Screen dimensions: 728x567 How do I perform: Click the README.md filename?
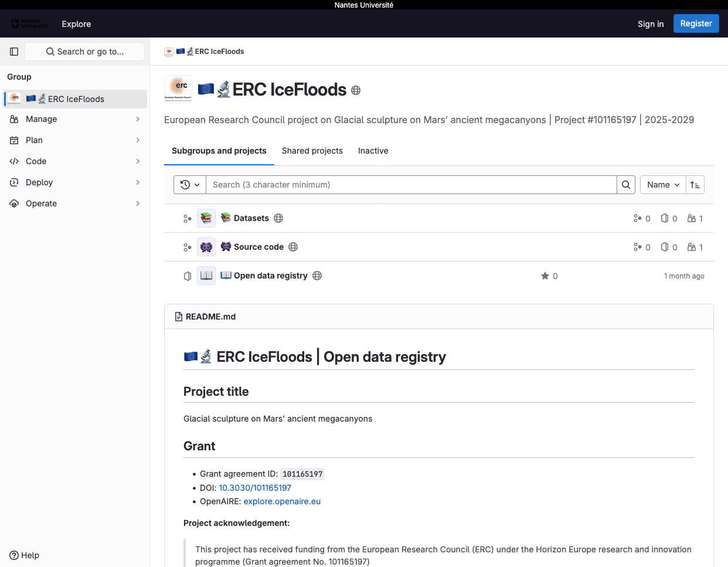pyautogui.click(x=210, y=317)
